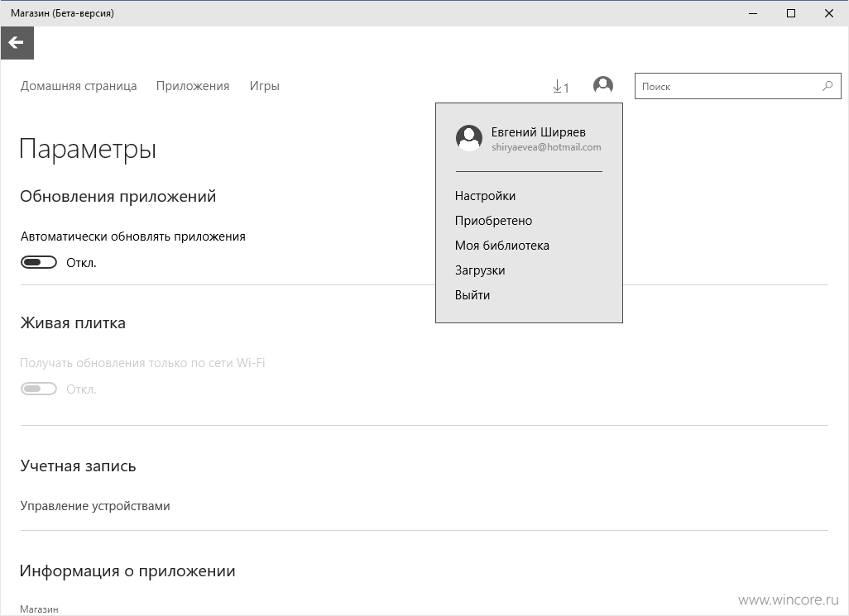Go back with the arrow button
The image size is (849, 616).
[17, 43]
